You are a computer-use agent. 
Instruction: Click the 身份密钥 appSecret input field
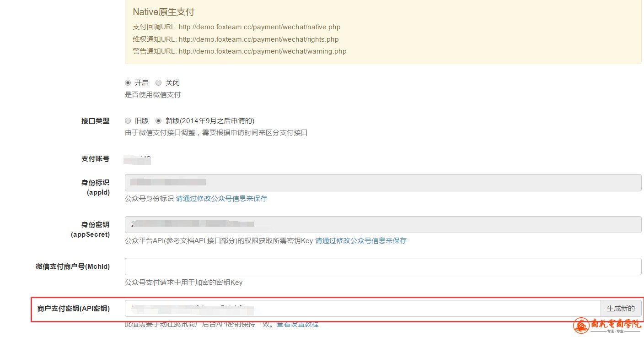[382, 224]
